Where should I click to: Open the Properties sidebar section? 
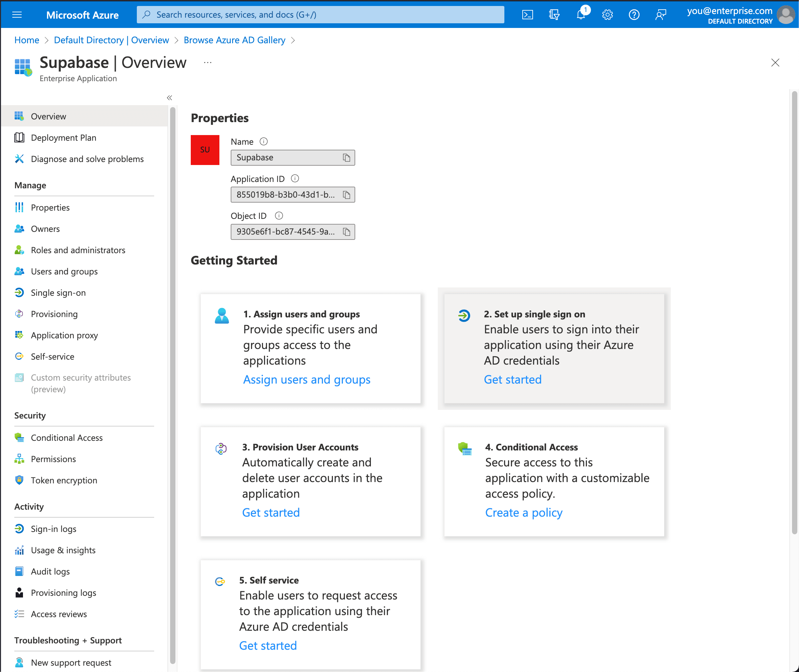tap(50, 207)
